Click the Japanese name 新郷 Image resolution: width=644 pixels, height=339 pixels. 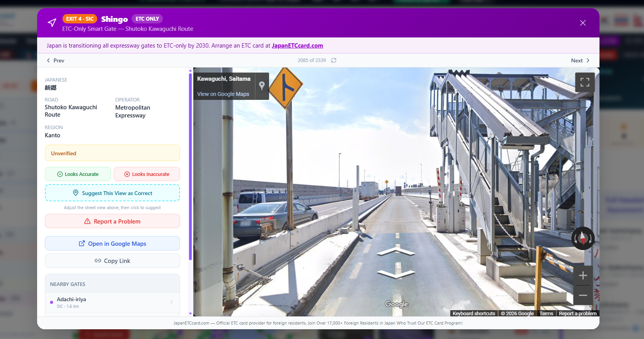50,88
